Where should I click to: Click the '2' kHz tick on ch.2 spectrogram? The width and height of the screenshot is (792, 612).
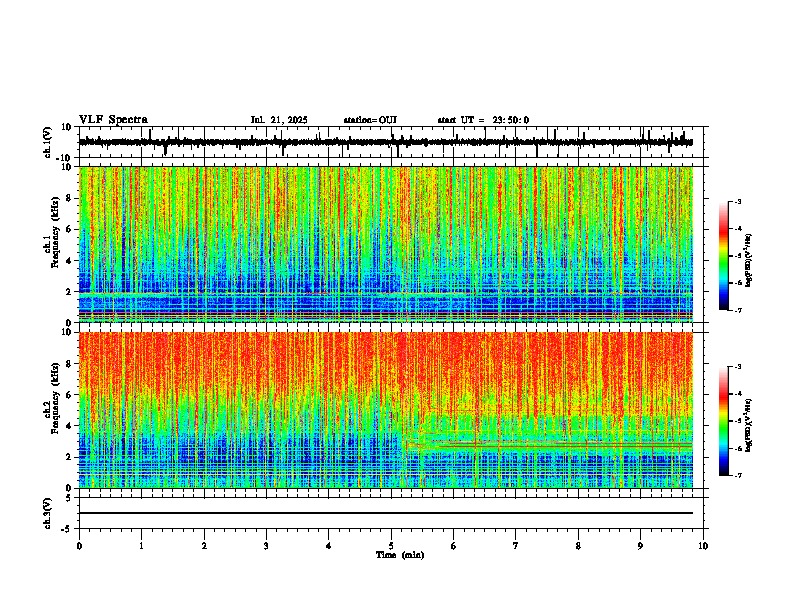(x=71, y=457)
